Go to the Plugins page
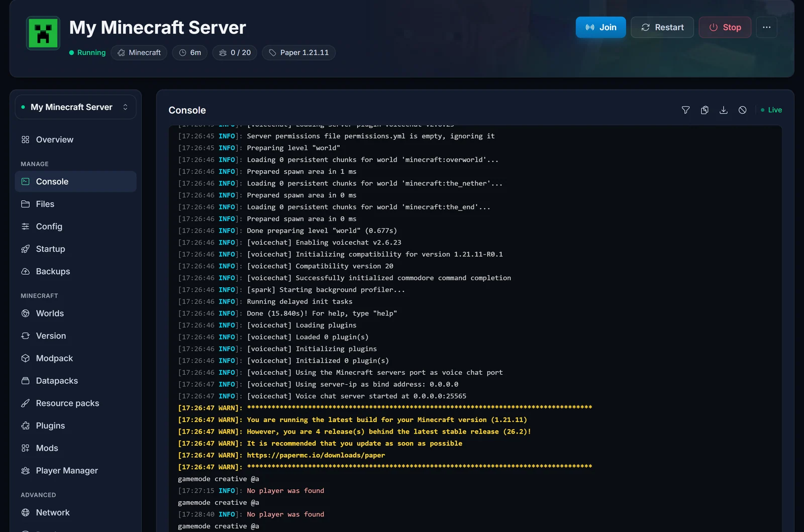Screen dimensions: 804x532 (x=75, y=425)
